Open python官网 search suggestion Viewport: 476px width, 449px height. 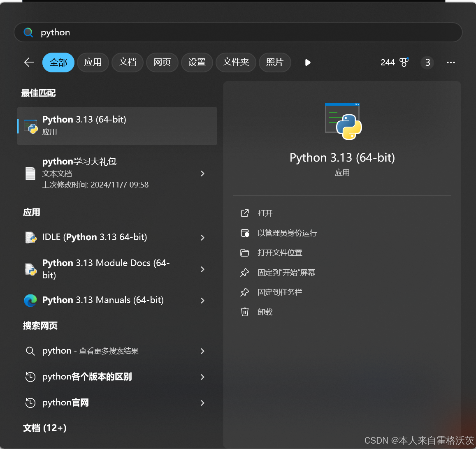117,403
